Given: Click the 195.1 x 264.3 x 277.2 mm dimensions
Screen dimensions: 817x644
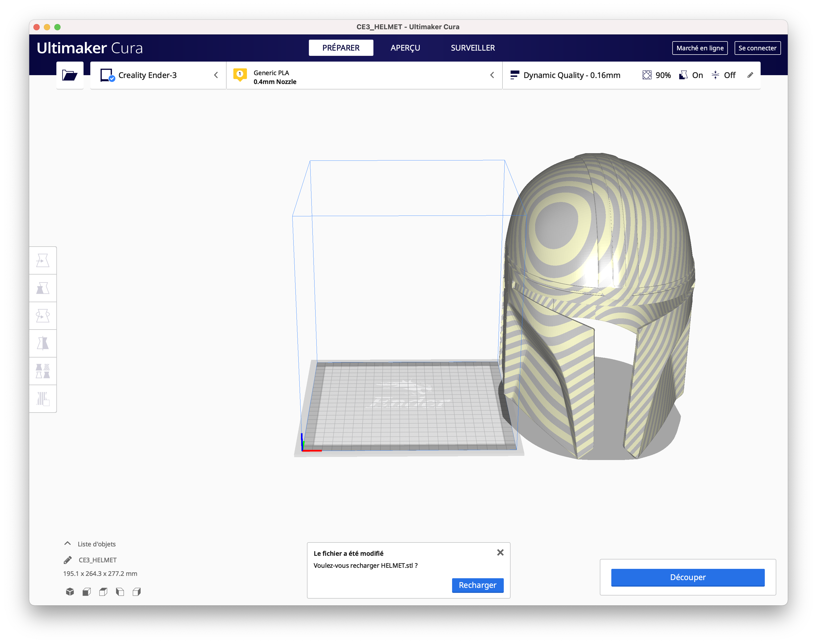Looking at the screenshot, I should point(100,574).
